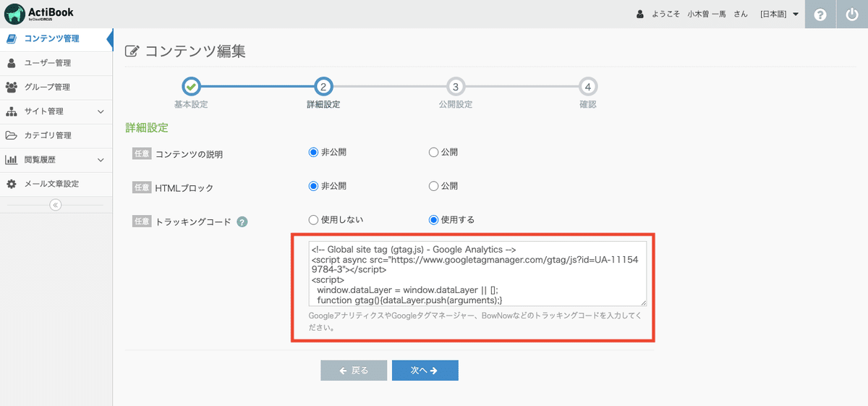Viewport: 868px width, 406px height.
Task: Expand the サイト管理 submenu chevron
Action: [x=101, y=111]
